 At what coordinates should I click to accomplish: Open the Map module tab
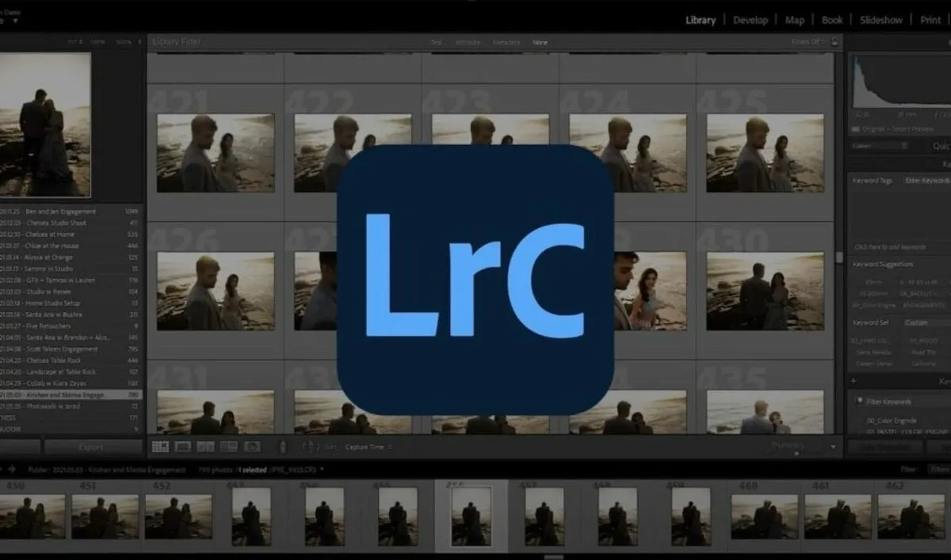point(795,19)
